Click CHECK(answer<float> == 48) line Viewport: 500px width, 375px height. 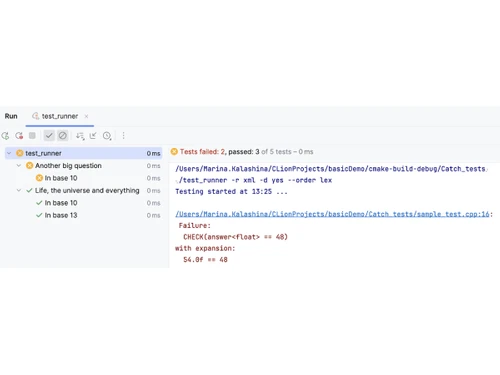[x=235, y=237]
